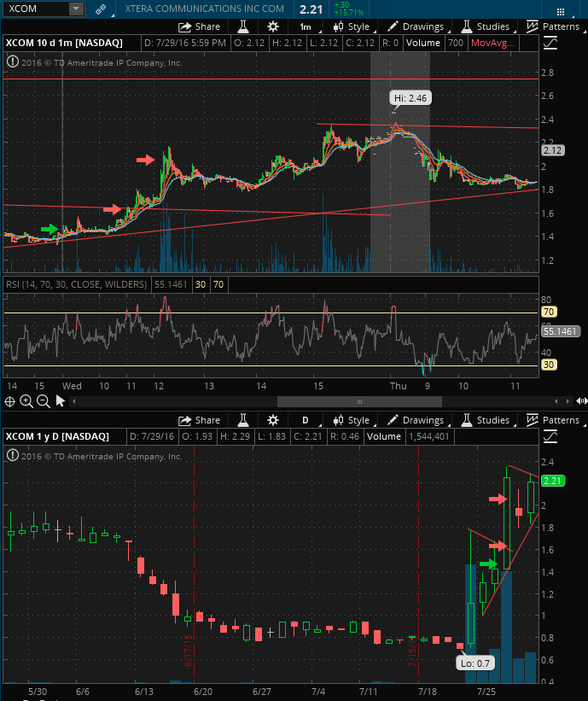Open settings gear in lower chart toolbar
Screen dimensions: 588x701
[x=273, y=420]
